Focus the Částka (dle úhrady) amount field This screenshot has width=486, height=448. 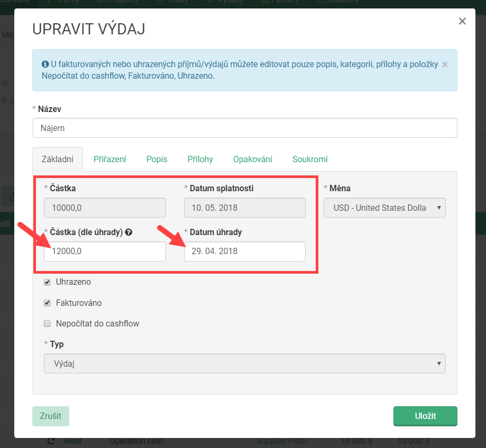[x=105, y=251]
